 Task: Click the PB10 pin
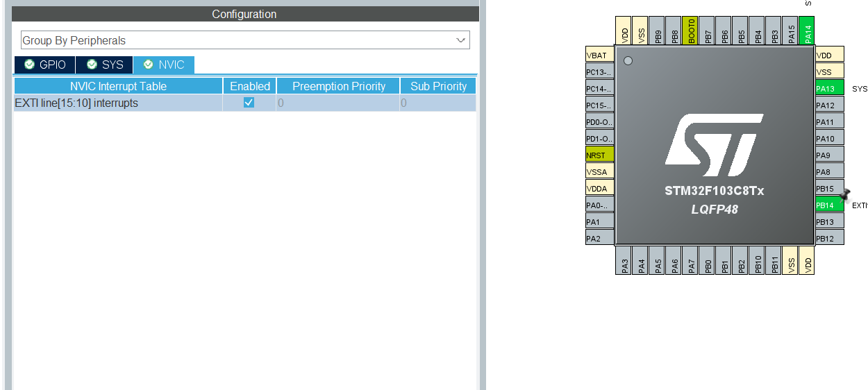click(x=756, y=260)
